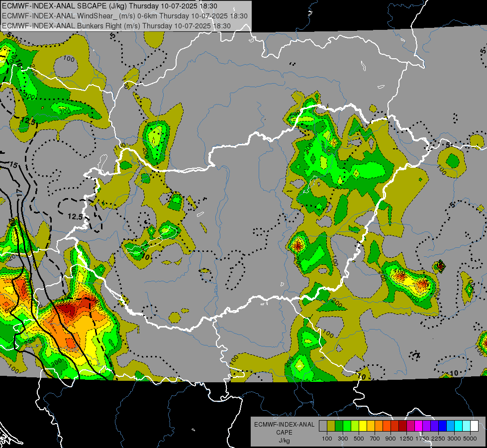Click the legend value 1750
Screen dimensions: 487x448
(422, 439)
